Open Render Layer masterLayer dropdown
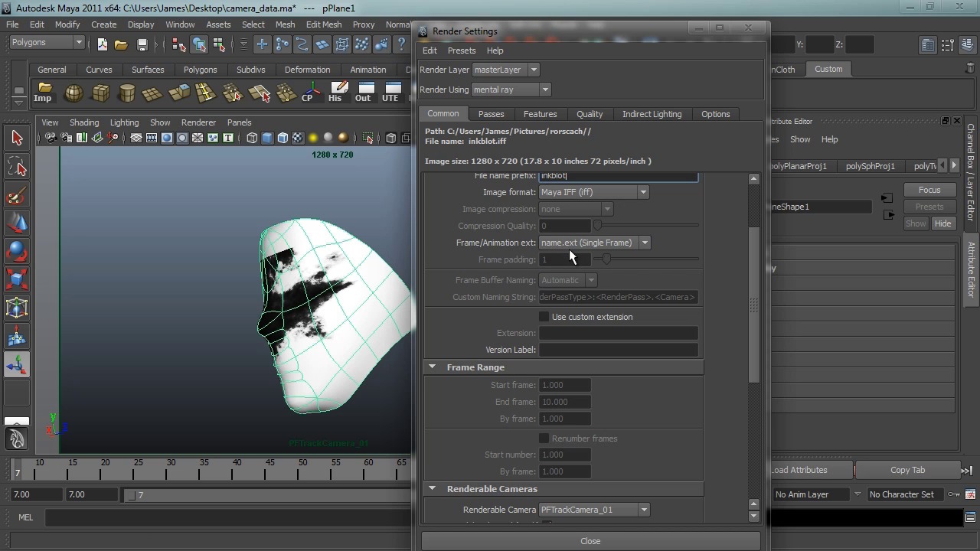980x551 pixels. click(x=505, y=70)
